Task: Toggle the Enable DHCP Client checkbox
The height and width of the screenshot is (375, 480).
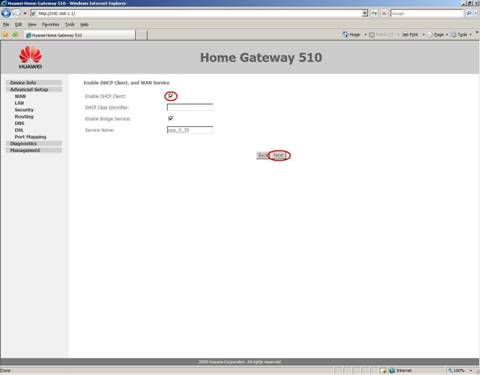Action: tap(170, 96)
